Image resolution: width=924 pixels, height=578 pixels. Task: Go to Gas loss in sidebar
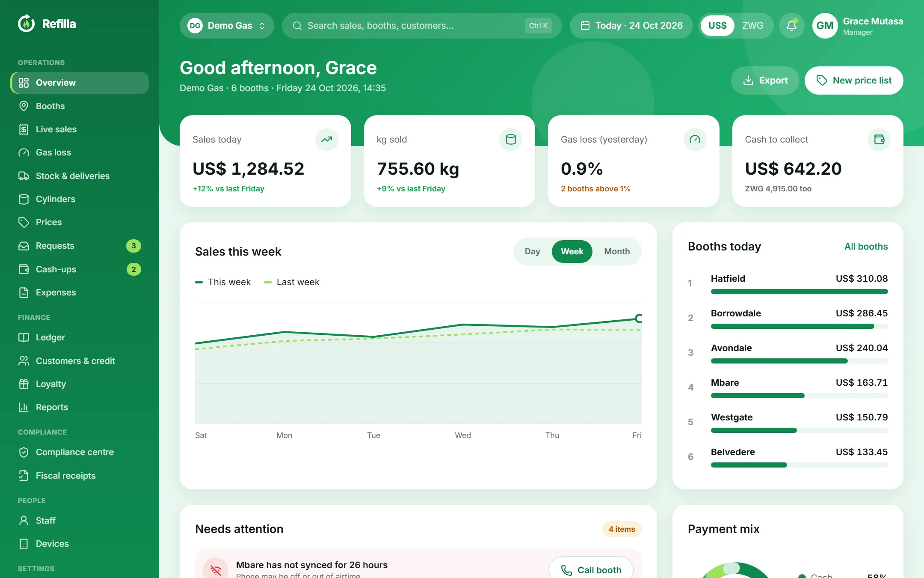coord(80,152)
